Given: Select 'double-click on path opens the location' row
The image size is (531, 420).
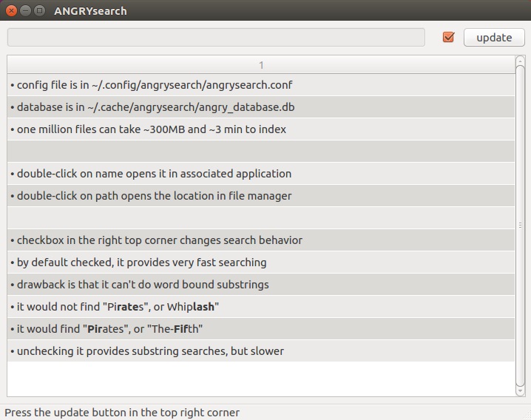Looking at the screenshot, I should click(x=261, y=196).
